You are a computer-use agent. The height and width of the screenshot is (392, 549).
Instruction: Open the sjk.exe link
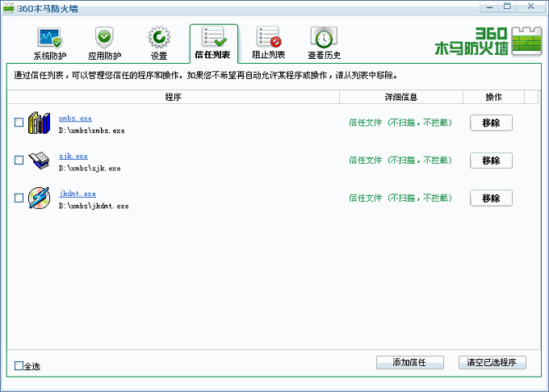click(73, 156)
